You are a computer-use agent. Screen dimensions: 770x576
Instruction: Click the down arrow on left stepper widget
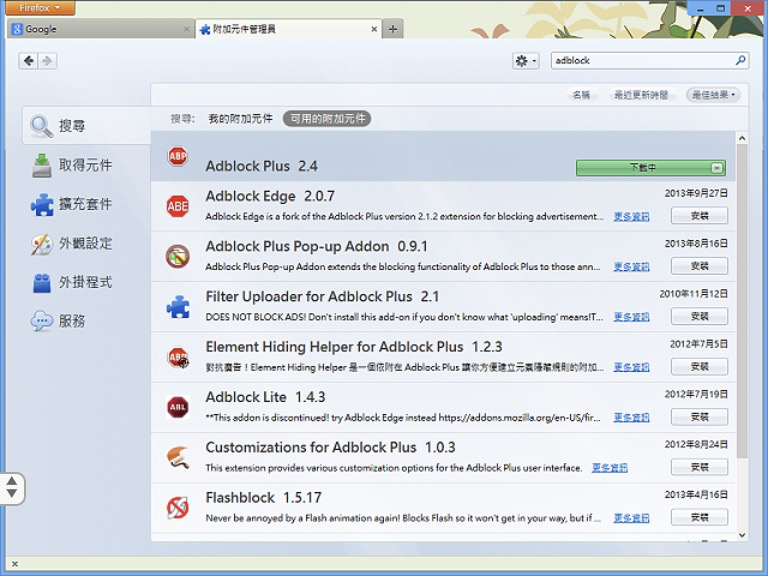click(12, 494)
